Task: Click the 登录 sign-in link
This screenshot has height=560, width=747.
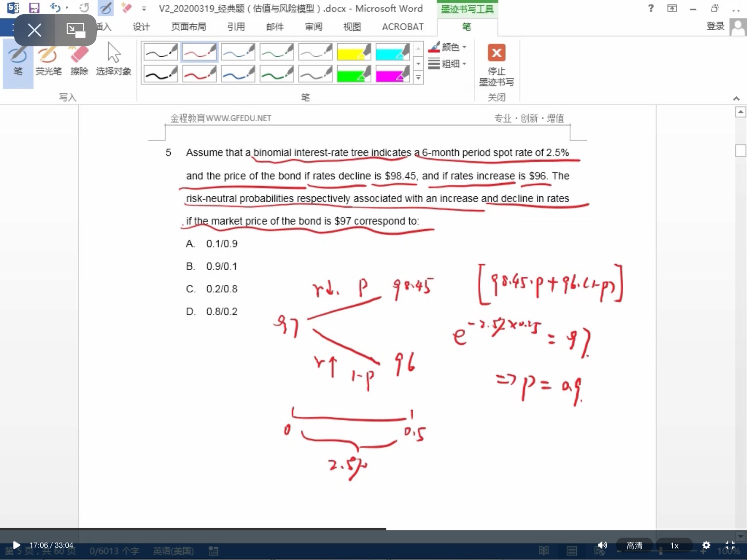Action: 715,26
